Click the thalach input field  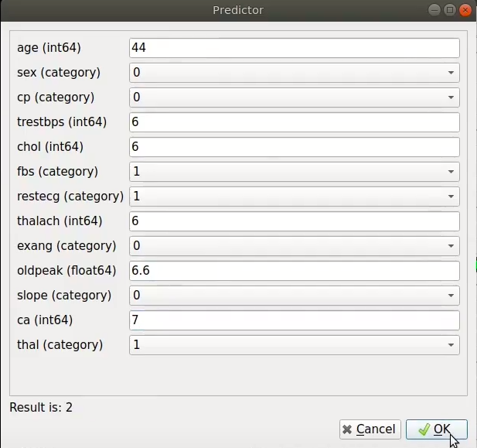pyautogui.click(x=295, y=221)
